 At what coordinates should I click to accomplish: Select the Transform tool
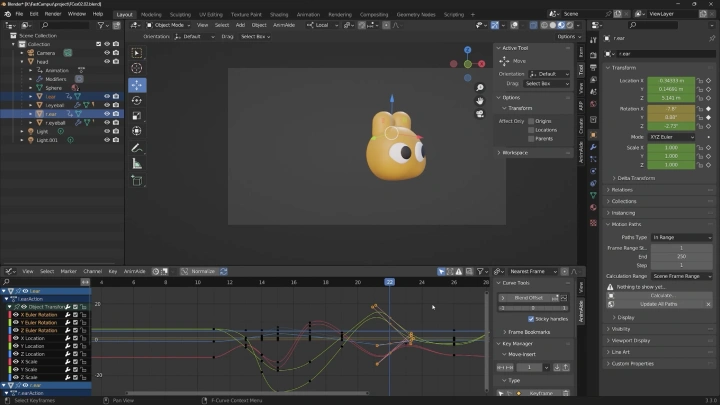(x=137, y=131)
